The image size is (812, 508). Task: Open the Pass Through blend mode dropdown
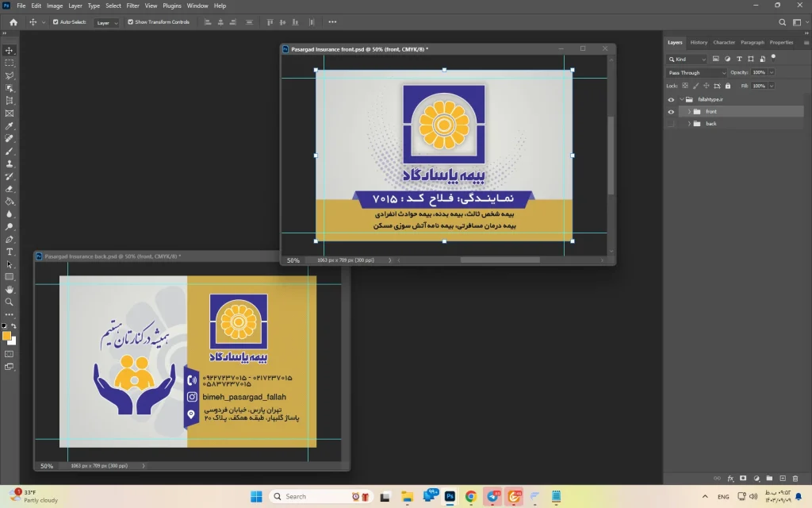(696, 72)
